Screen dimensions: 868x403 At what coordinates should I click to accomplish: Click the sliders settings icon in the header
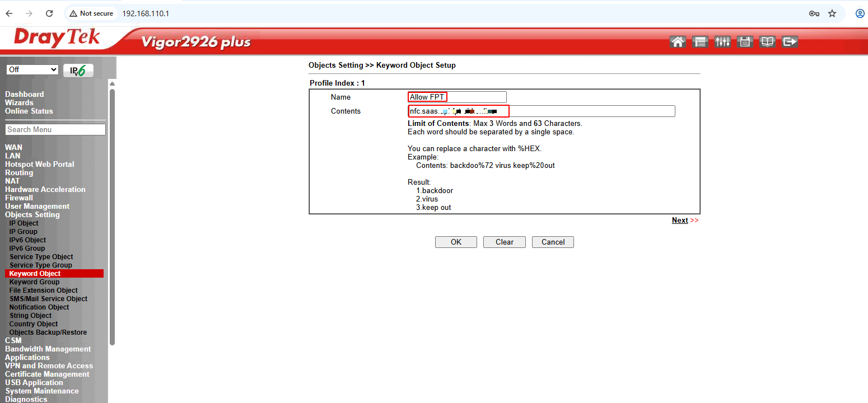pyautogui.click(x=722, y=42)
